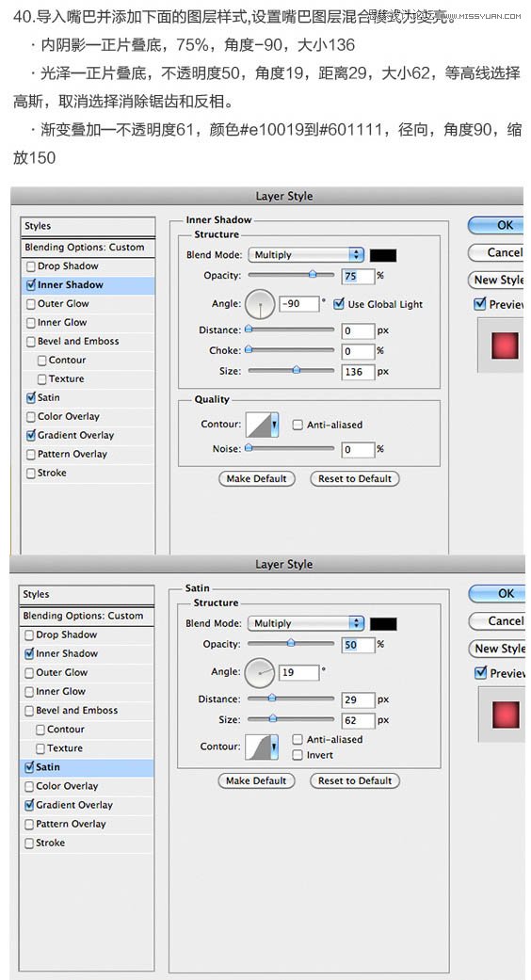Click OK in the Inner Shadow settings dialog
This screenshot has height=980, width=531.
pyautogui.click(x=496, y=226)
